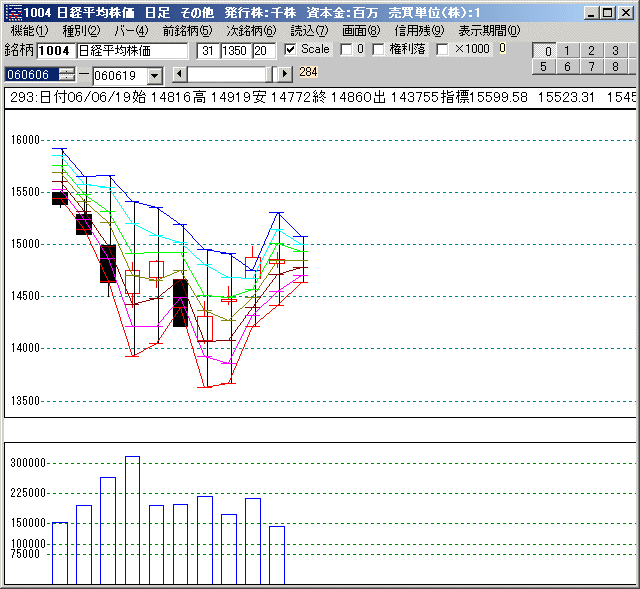
Task: Open the バー(4) menu
Action: click(x=131, y=31)
